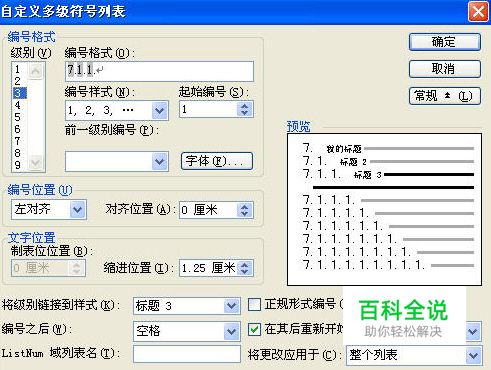Image resolution: width=491 pixels, height=370 pixels.
Task: Decrease the 对齐位置 alignment value
Action: (244, 214)
